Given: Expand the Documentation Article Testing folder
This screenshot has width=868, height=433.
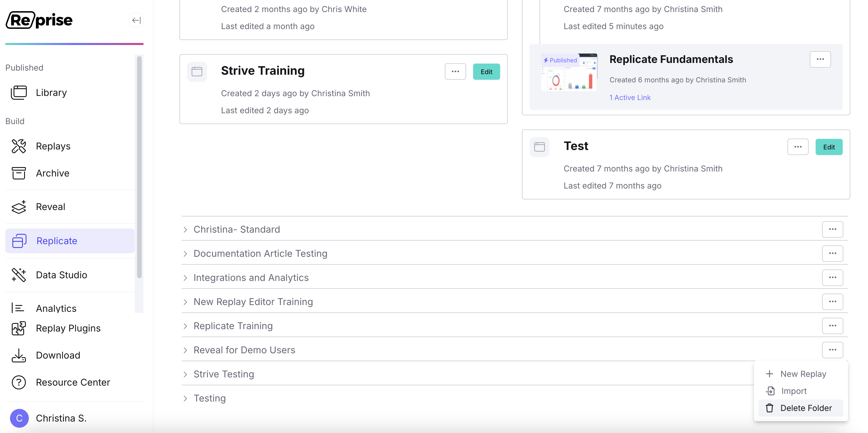Looking at the screenshot, I should [x=185, y=254].
